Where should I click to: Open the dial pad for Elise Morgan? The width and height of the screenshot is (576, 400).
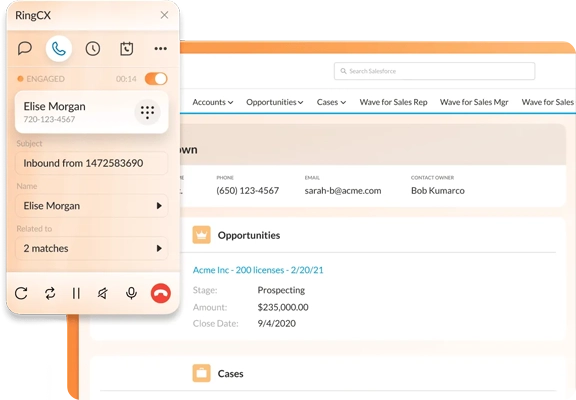pos(147,112)
